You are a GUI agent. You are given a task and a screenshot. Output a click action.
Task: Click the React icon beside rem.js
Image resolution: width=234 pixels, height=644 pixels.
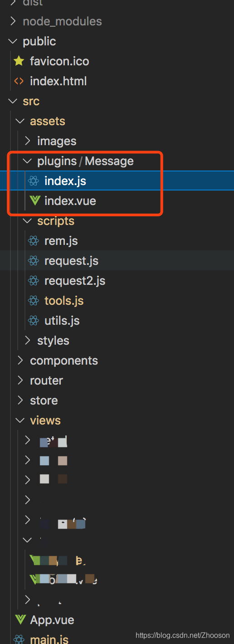tap(33, 241)
